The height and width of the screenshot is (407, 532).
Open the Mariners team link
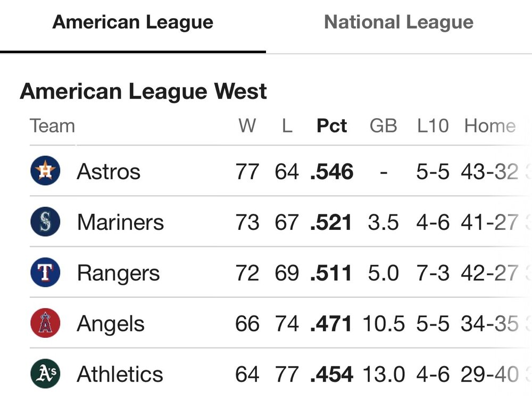click(x=120, y=222)
